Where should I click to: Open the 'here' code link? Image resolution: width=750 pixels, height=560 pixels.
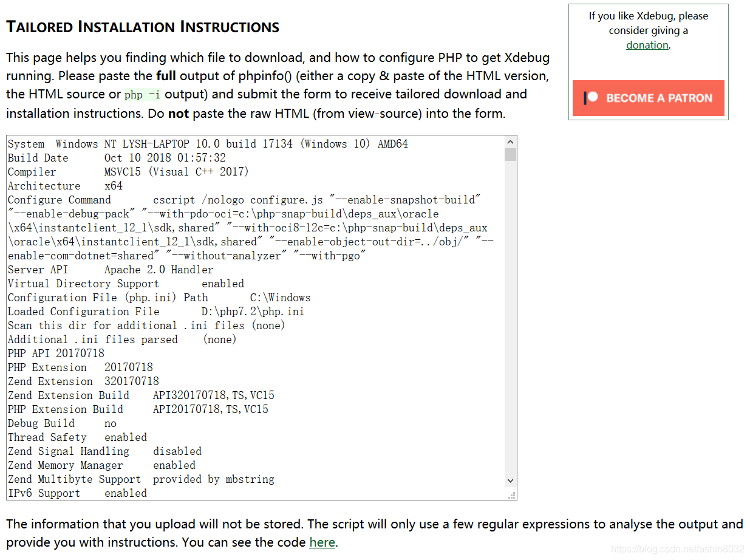coord(322,542)
